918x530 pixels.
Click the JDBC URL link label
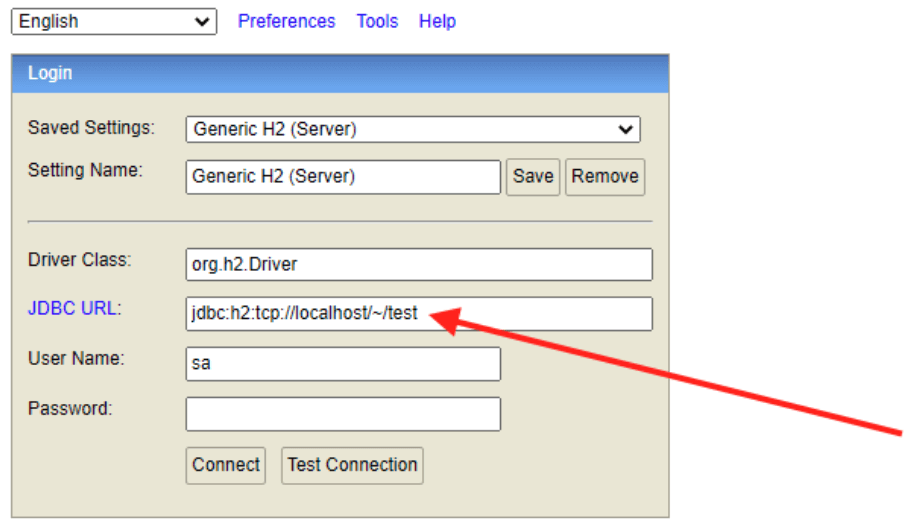(x=74, y=309)
